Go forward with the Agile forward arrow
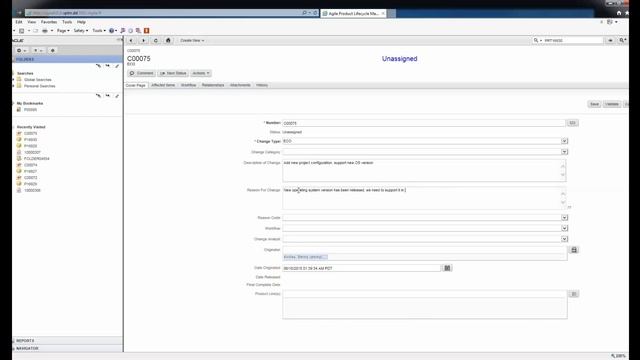 pos(143,40)
